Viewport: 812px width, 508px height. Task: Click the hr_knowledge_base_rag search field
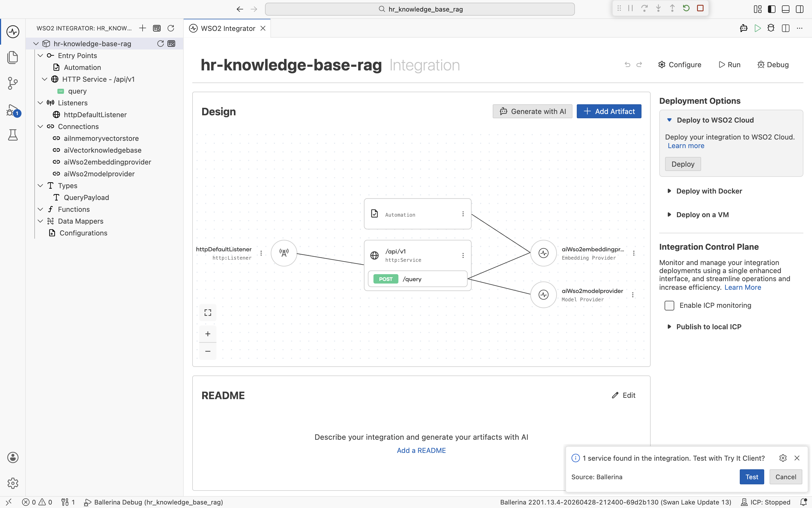(x=420, y=9)
